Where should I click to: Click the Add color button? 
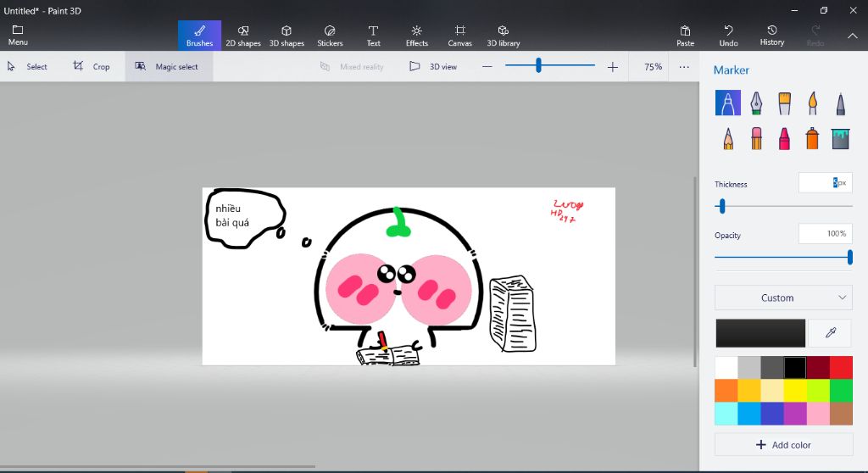pyautogui.click(x=783, y=445)
